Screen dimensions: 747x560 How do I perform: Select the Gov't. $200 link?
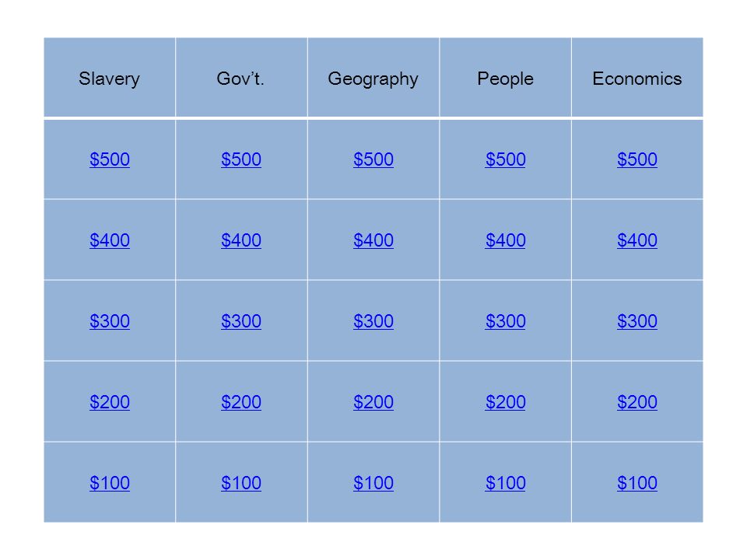tap(241, 402)
